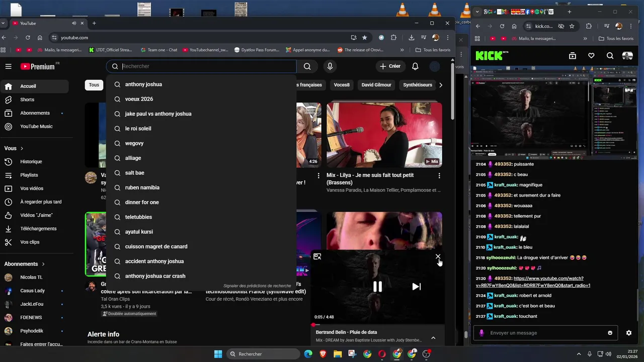Open Kick search icon
This screenshot has height=362, width=644.
[610, 56]
